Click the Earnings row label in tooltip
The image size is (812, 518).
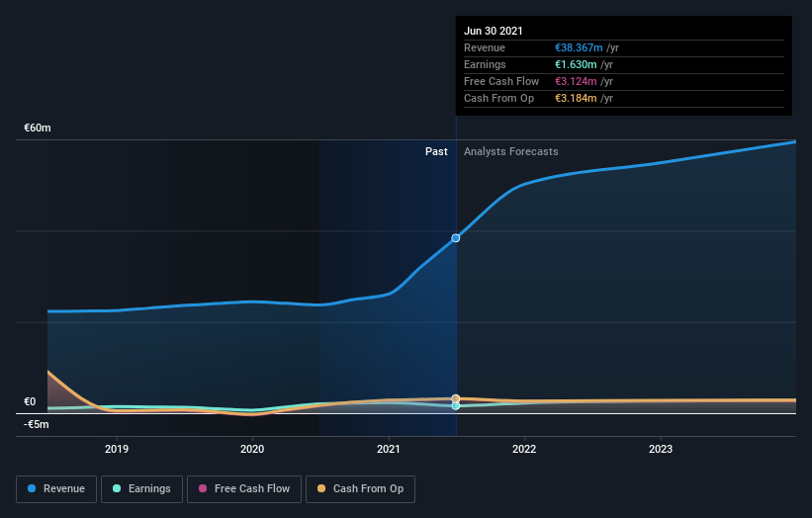click(485, 64)
